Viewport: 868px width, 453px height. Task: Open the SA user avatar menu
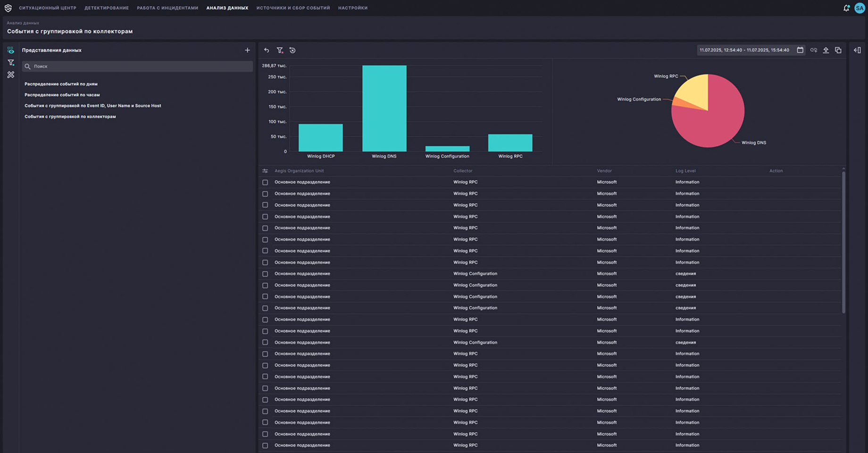[x=860, y=8]
